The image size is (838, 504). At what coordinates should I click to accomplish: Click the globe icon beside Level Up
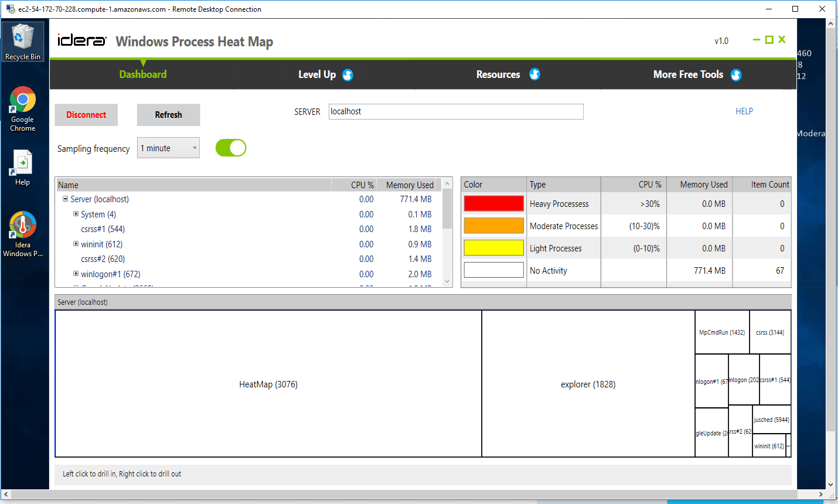point(347,75)
